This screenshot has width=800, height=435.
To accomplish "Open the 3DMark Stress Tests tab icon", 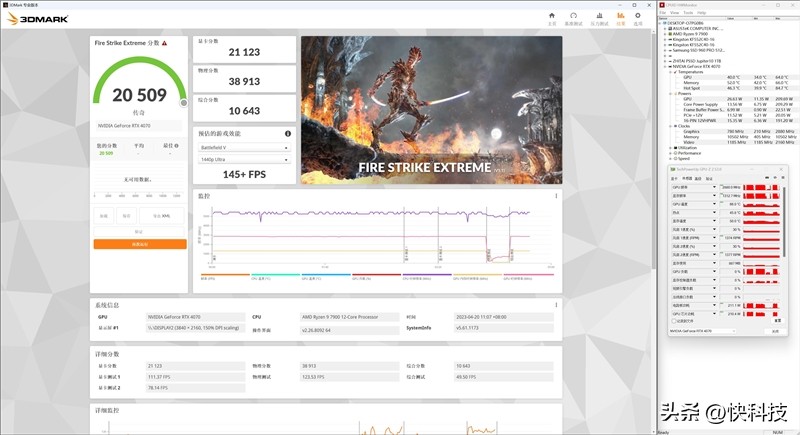I will coord(599,16).
